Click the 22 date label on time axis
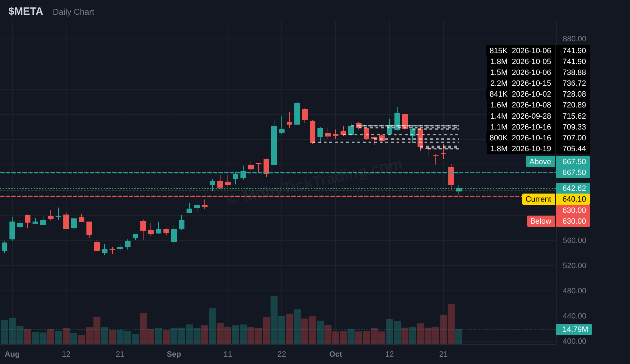 [x=282, y=354]
